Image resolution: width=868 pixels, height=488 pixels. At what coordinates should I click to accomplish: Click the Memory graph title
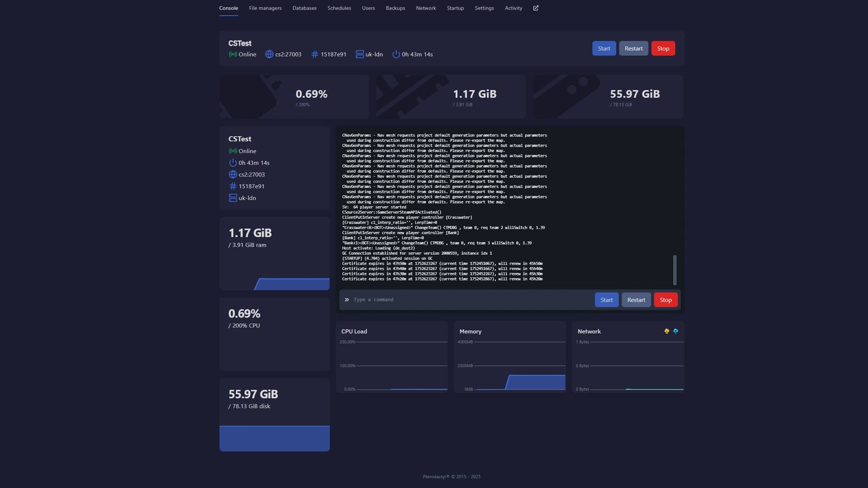tap(470, 331)
